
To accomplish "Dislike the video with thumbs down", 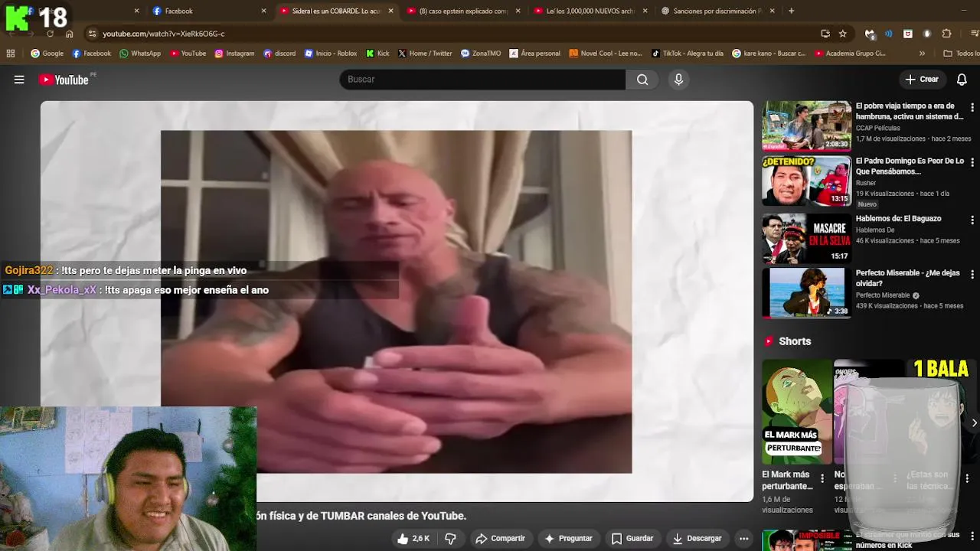I will [x=450, y=539].
